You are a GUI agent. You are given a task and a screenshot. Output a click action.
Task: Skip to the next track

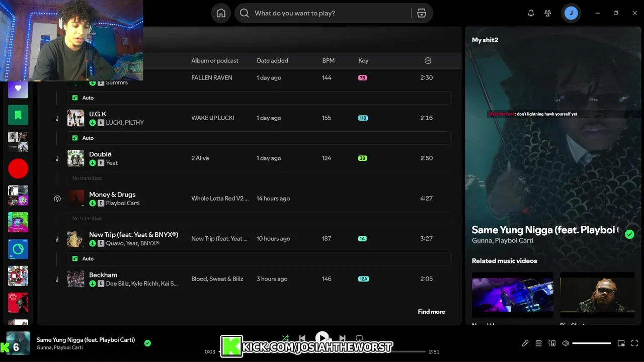click(342, 338)
